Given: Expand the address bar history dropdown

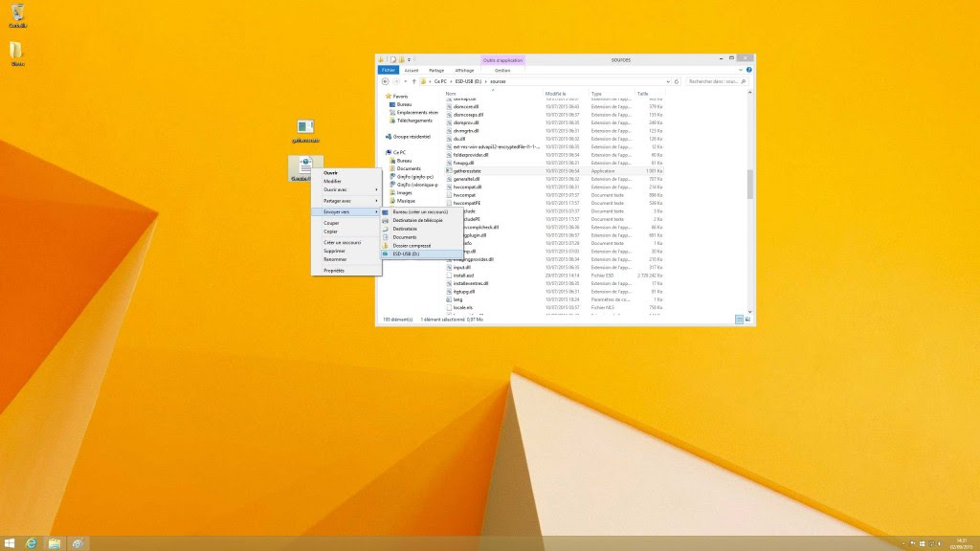Looking at the screenshot, I should coord(667,81).
